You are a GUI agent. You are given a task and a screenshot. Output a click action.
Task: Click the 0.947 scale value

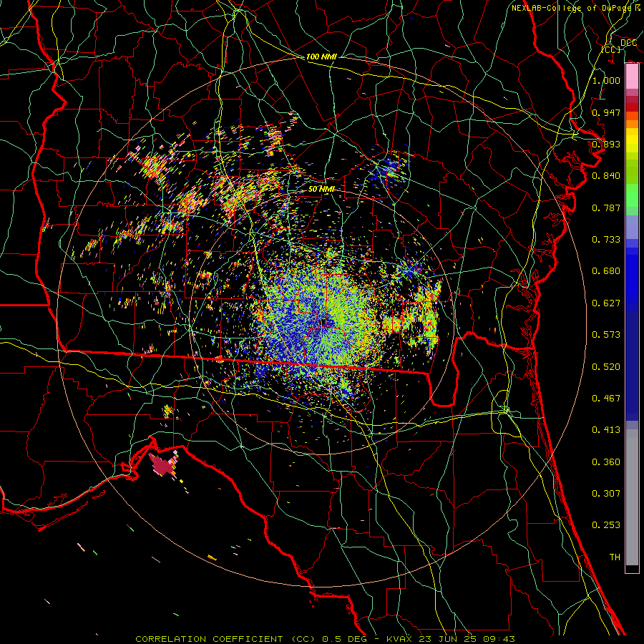606,112
